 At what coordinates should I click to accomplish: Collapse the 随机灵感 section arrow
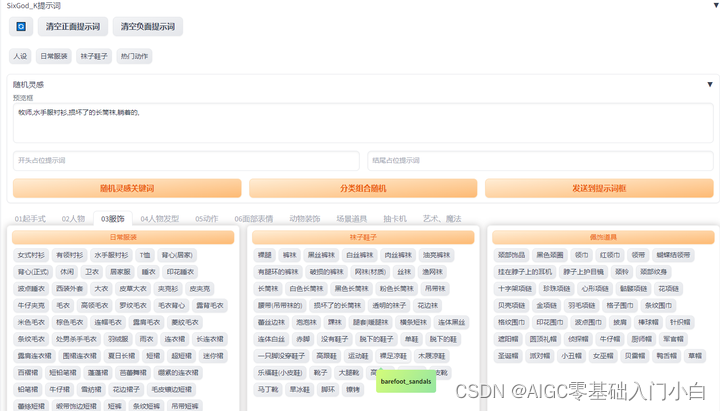710,84
